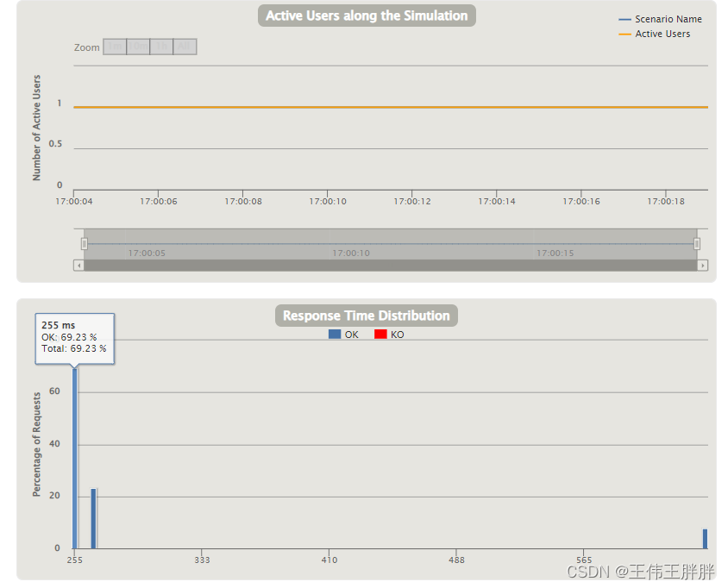This screenshot has width=728, height=588.
Task: Click the Response Time Distribution title
Action: pos(367,316)
